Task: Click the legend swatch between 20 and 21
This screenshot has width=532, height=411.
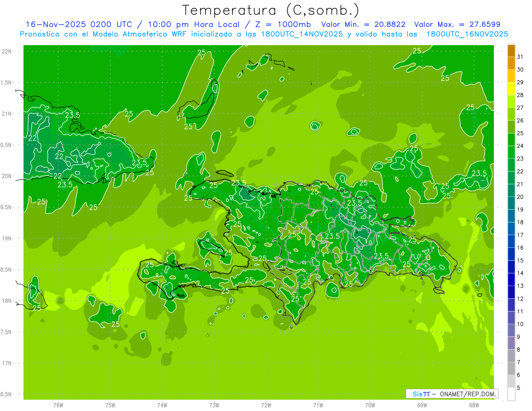Action: (x=511, y=190)
